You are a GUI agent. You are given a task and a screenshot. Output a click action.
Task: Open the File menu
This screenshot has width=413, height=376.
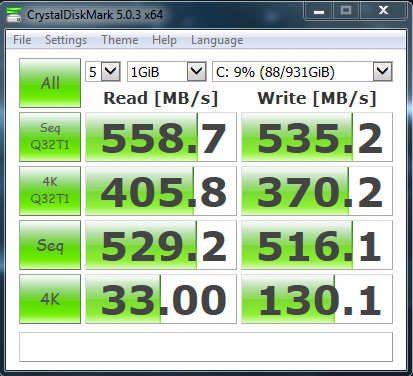click(x=22, y=40)
